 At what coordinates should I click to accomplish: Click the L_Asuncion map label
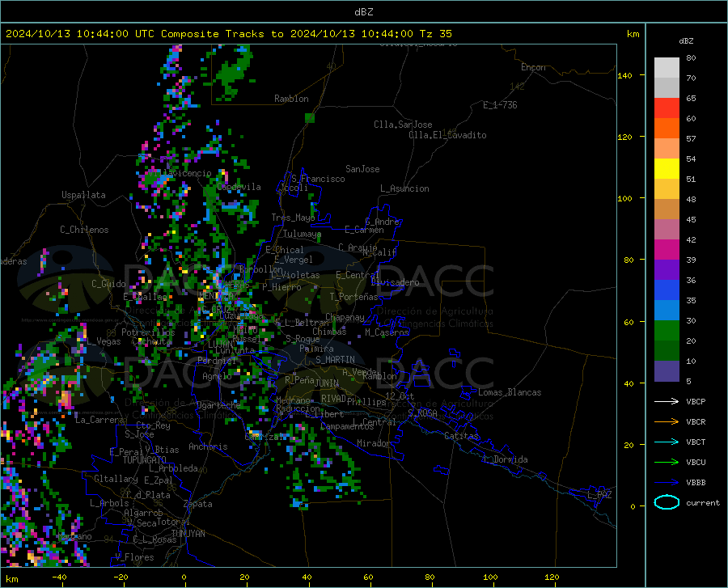pyautogui.click(x=404, y=188)
